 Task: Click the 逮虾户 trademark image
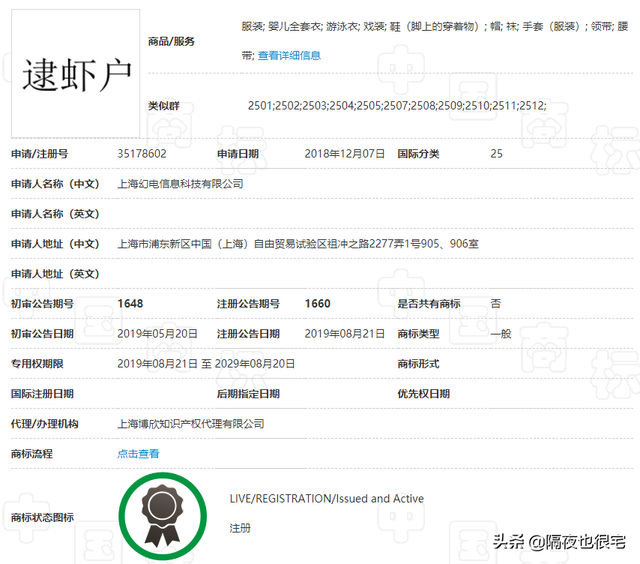(76, 74)
